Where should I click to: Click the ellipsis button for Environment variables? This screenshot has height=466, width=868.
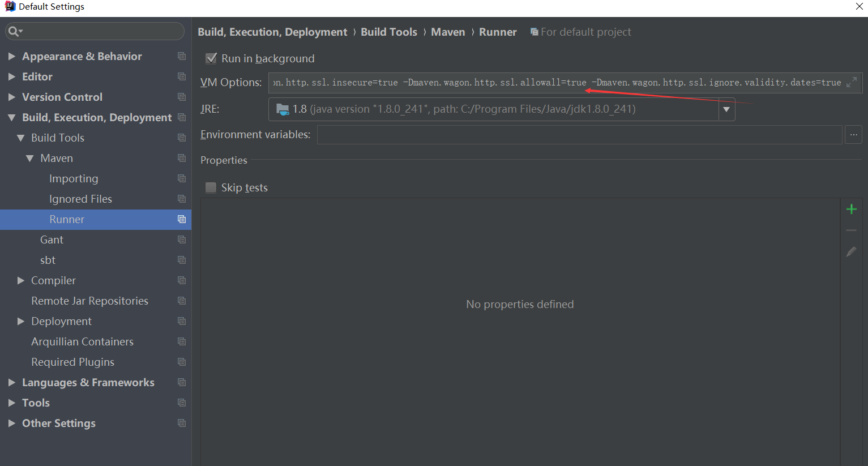coord(853,134)
